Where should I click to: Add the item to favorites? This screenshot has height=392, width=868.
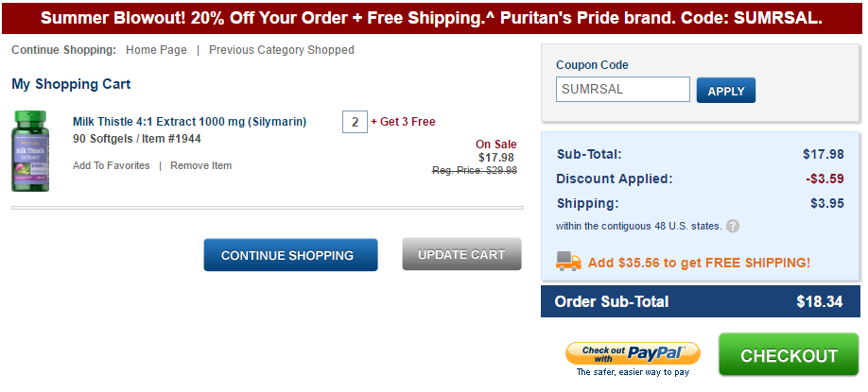click(x=112, y=165)
